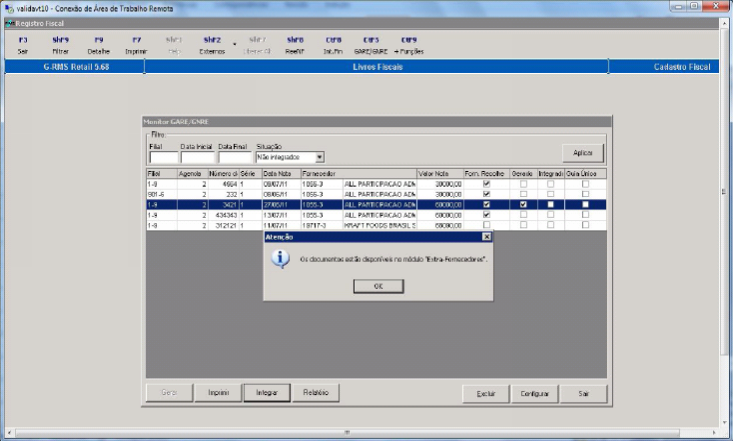Open the Filtrar toolbar option
Viewport: 736px width, 442px height.
60,45
